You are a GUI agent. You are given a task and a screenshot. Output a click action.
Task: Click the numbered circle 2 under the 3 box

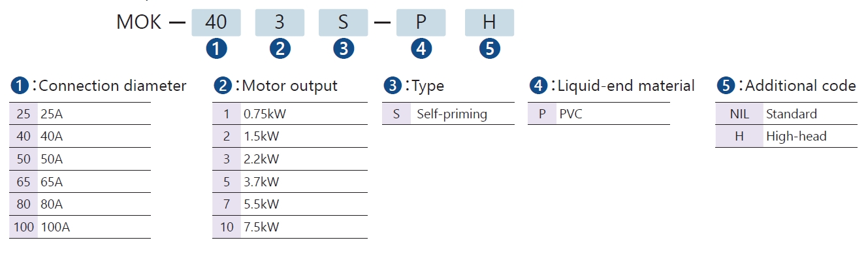[280, 48]
